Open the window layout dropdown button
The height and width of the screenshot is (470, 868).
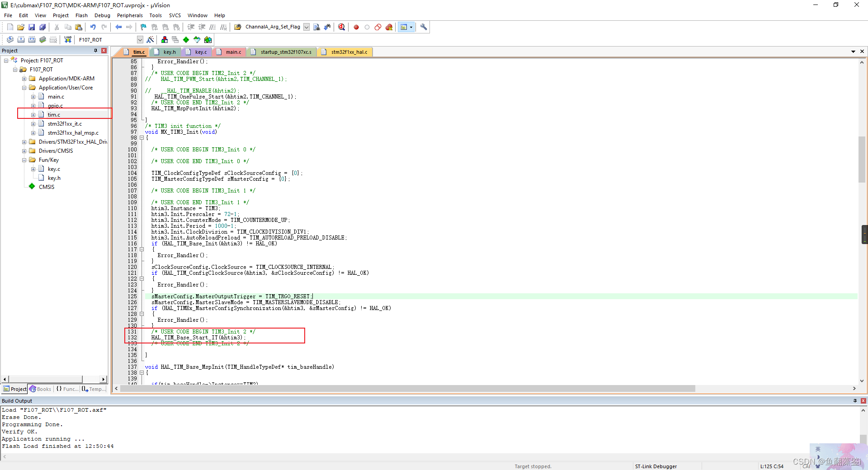coord(411,27)
